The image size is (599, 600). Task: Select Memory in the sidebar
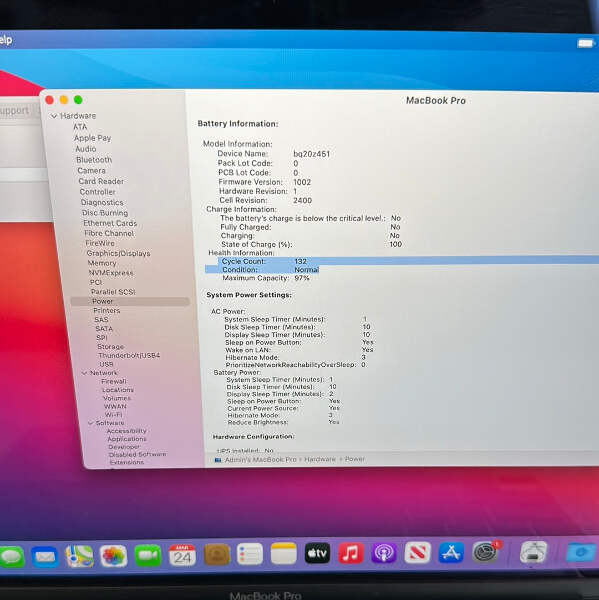(102, 263)
